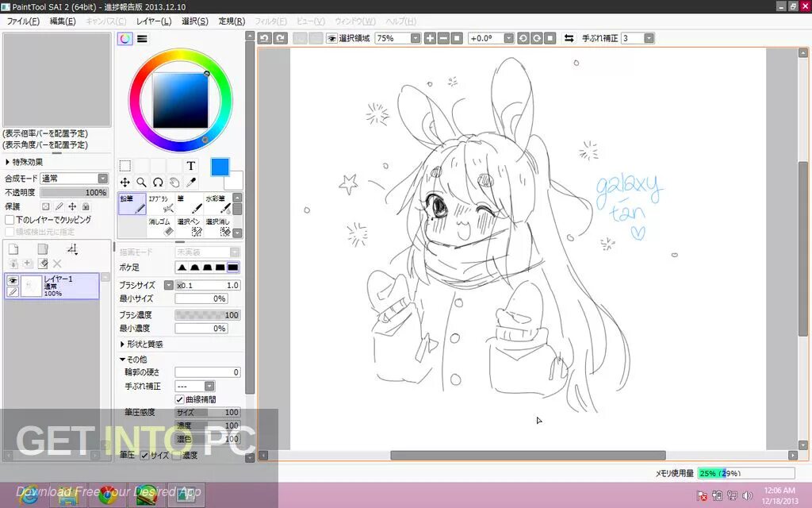The height and width of the screenshot is (508, 812).
Task: Click the white background color swatch
Action: pos(235,181)
